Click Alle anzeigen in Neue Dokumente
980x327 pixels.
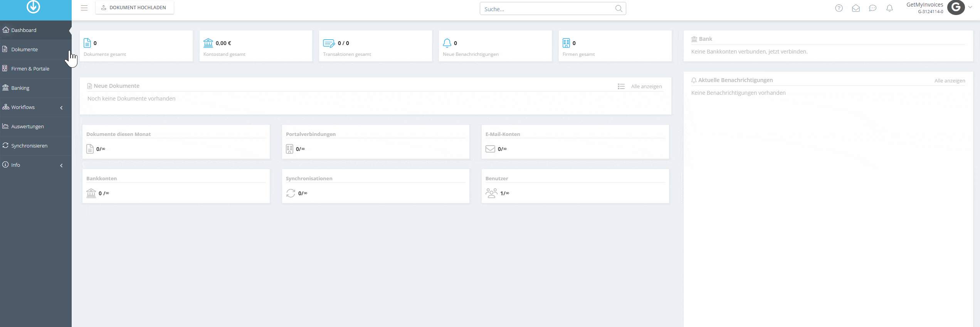tap(646, 86)
